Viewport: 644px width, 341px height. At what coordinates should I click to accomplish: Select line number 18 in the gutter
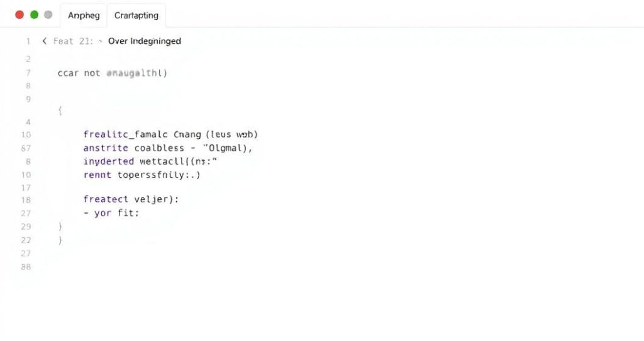point(26,200)
